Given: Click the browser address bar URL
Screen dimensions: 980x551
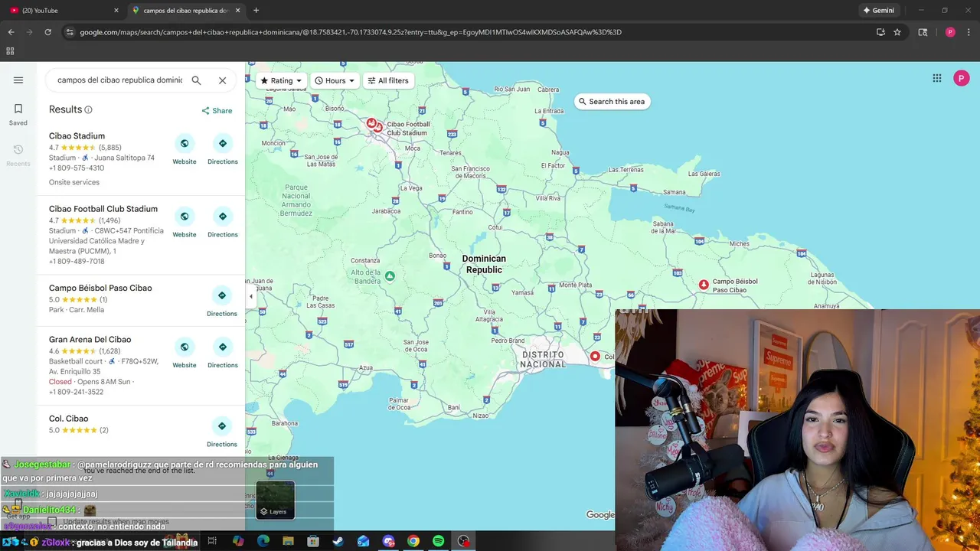Looking at the screenshot, I should click(351, 32).
